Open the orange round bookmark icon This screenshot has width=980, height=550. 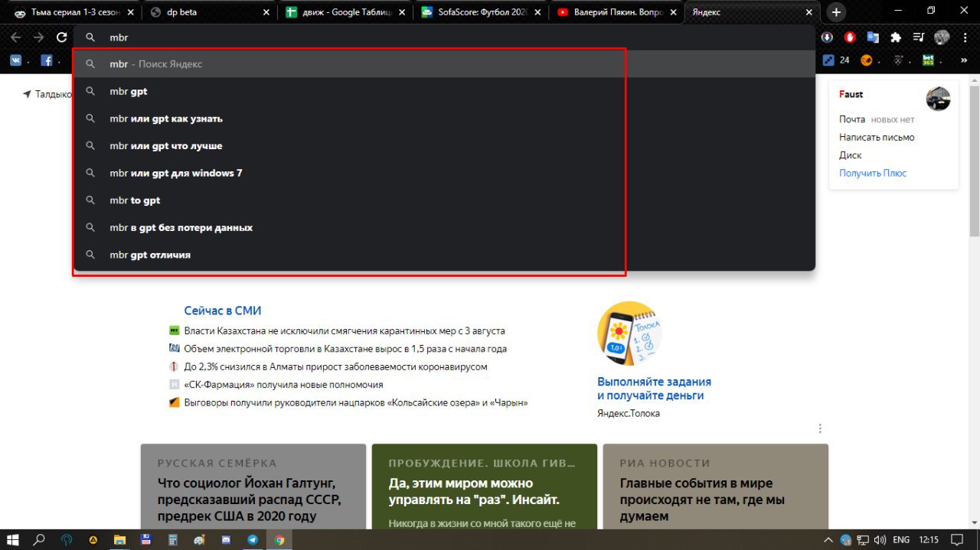click(x=867, y=60)
